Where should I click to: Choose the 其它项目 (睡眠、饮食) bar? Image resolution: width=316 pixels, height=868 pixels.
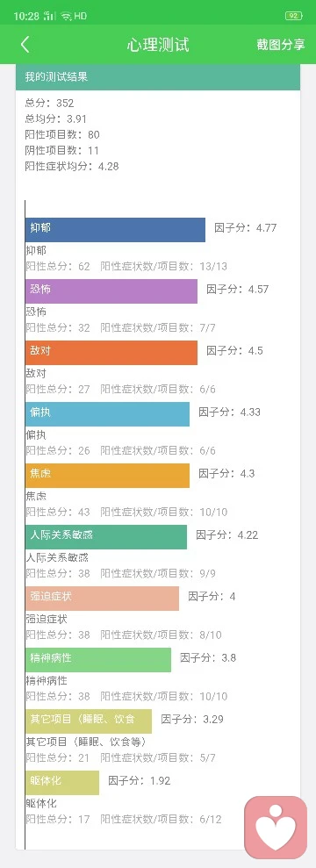coord(89,721)
